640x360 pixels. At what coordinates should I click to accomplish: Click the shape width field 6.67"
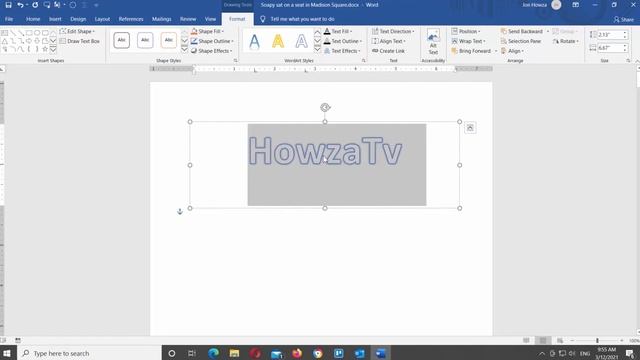[609, 48]
